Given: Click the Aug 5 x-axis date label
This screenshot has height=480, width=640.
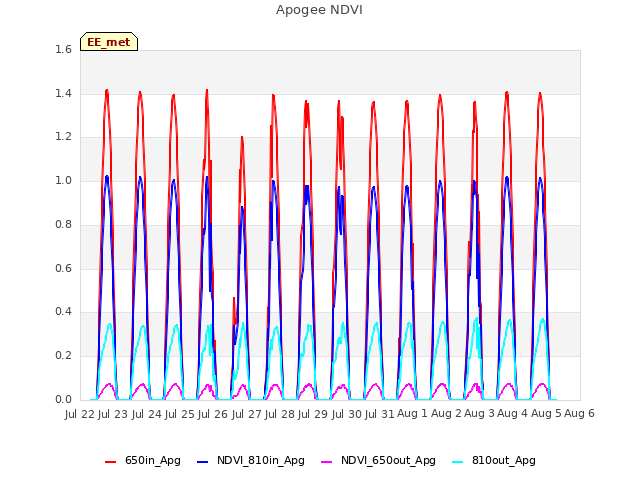Looking at the screenshot, I should 546,414.
